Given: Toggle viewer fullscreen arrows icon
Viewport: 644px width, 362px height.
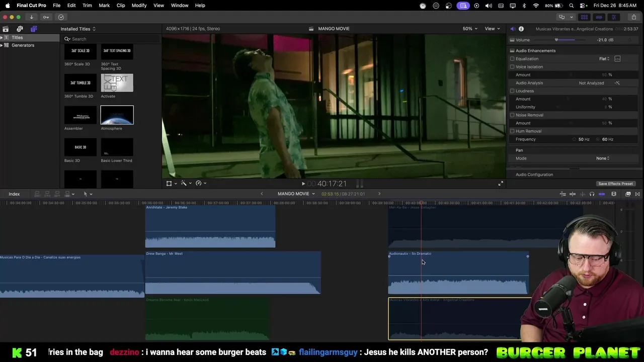Looking at the screenshot, I should 501,184.
